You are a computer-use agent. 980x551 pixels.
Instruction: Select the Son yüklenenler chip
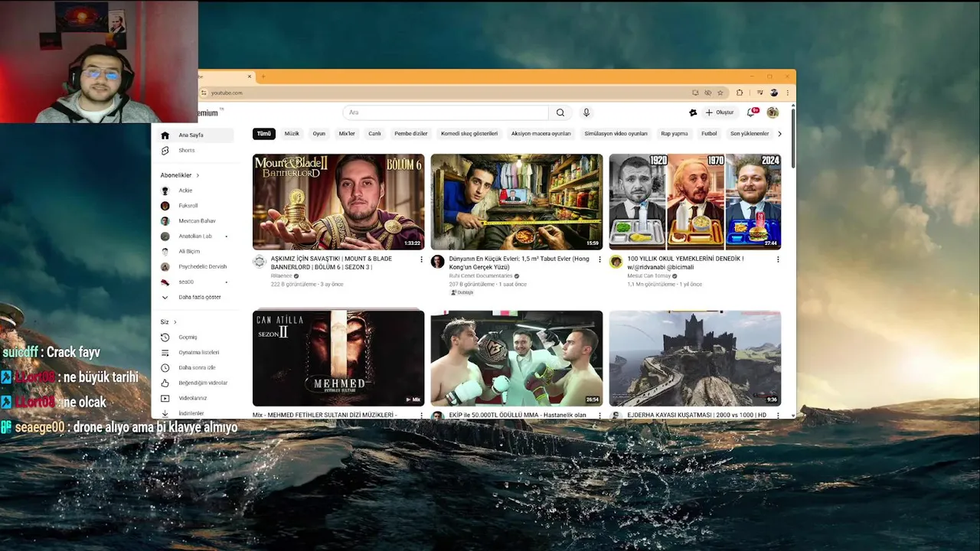point(750,134)
